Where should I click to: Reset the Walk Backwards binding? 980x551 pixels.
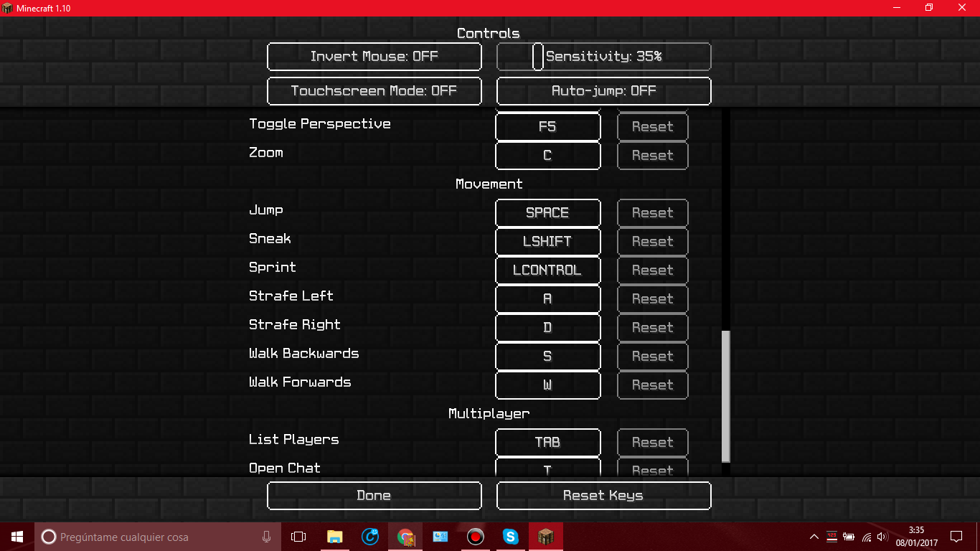652,357
